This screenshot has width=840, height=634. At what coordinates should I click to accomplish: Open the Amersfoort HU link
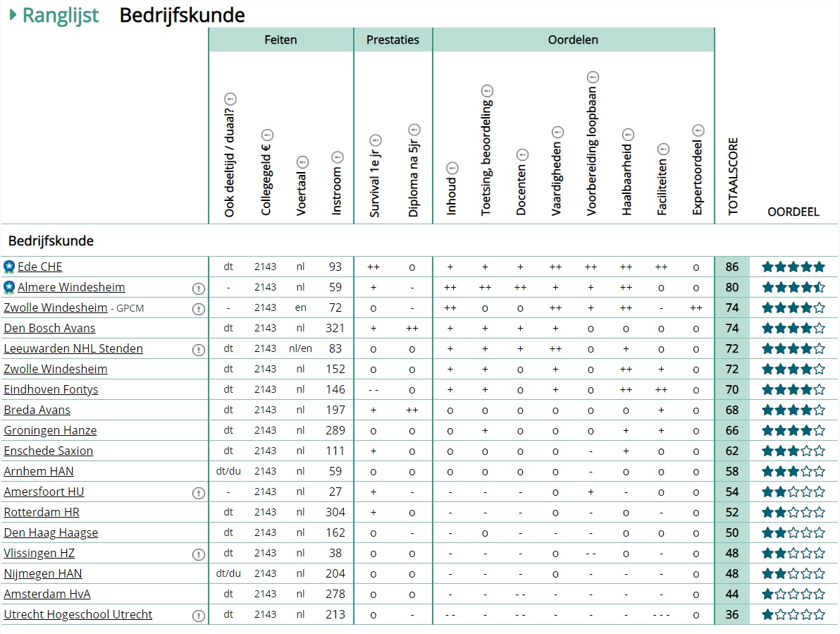(44, 492)
